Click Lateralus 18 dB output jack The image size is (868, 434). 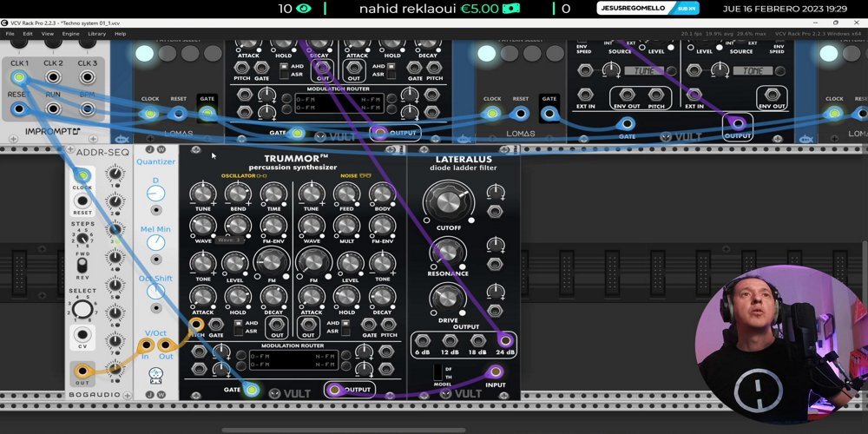[x=477, y=340]
